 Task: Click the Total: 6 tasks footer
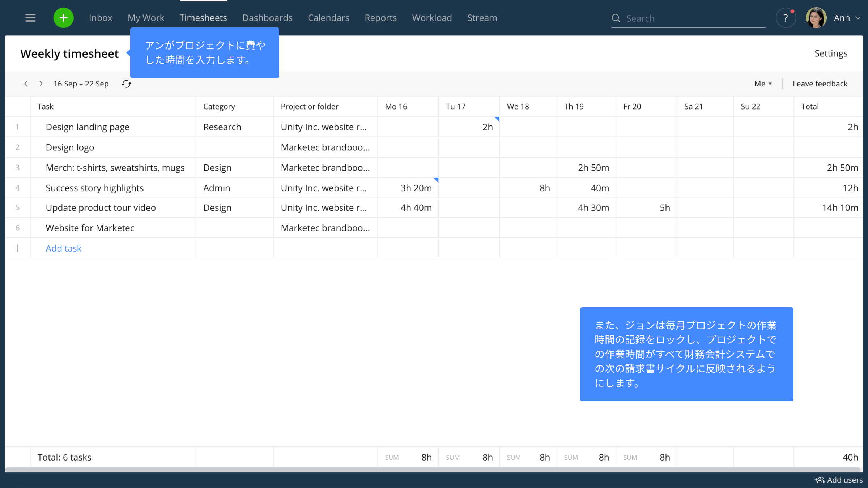[x=64, y=457]
